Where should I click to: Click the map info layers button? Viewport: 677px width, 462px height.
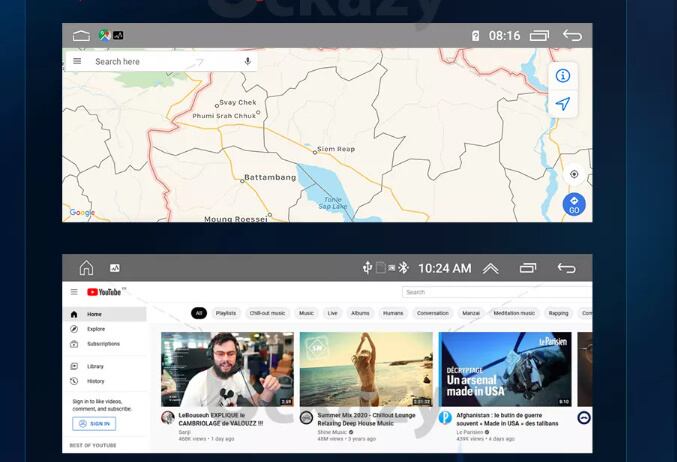563,76
